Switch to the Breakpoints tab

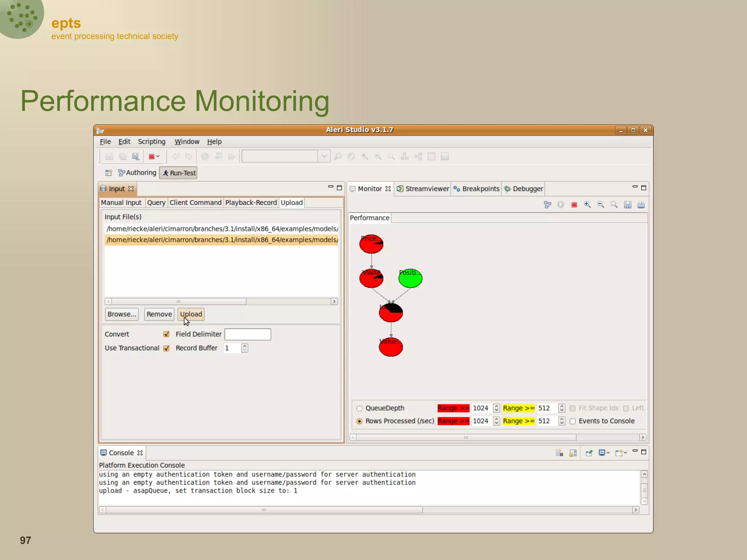[x=476, y=189]
